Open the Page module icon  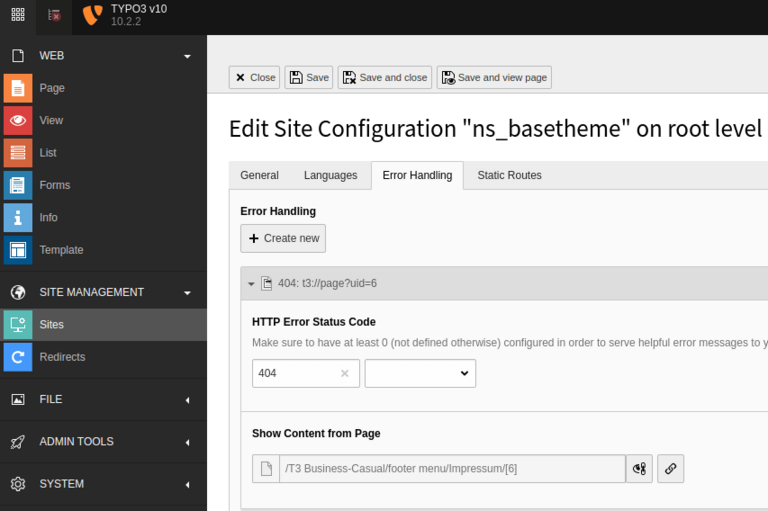coord(18,88)
